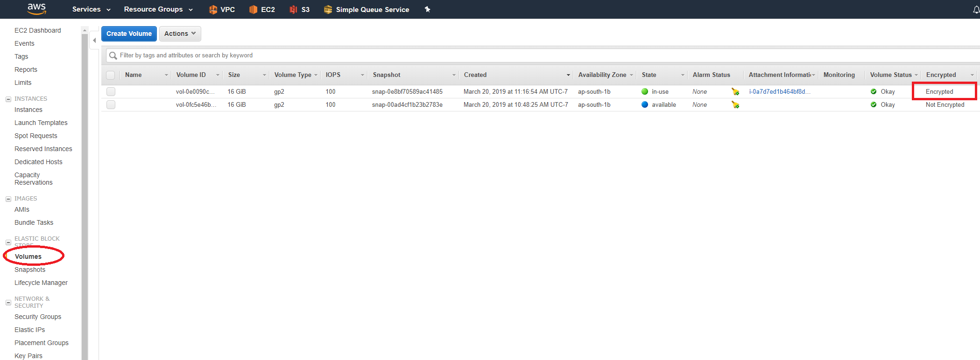980x360 pixels.
Task: Open the Actions dropdown button
Action: 180,34
